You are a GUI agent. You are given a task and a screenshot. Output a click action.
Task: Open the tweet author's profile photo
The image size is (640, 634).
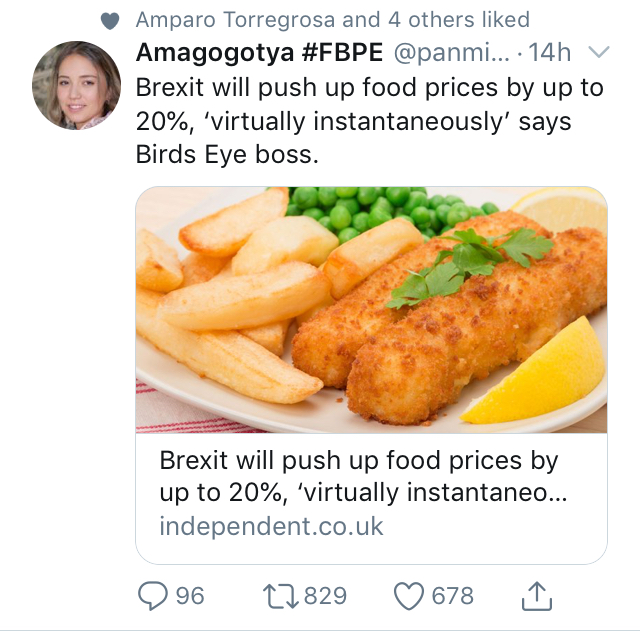[77, 85]
